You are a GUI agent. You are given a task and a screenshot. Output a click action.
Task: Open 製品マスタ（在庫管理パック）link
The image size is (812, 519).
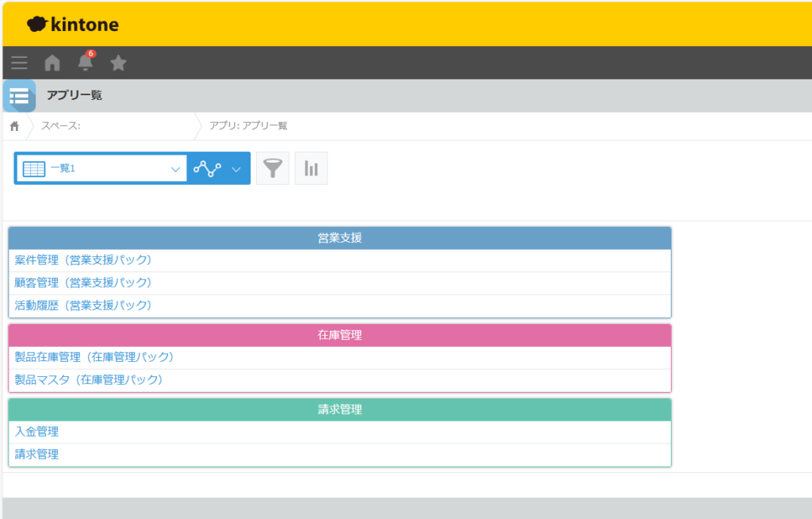click(88, 380)
